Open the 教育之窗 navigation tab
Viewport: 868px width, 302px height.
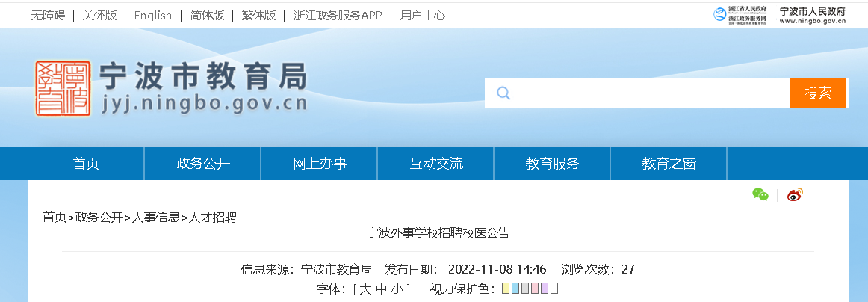pos(669,164)
